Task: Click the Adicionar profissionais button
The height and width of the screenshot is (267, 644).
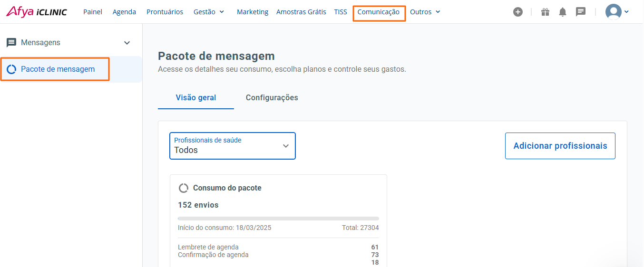Action: click(560, 146)
